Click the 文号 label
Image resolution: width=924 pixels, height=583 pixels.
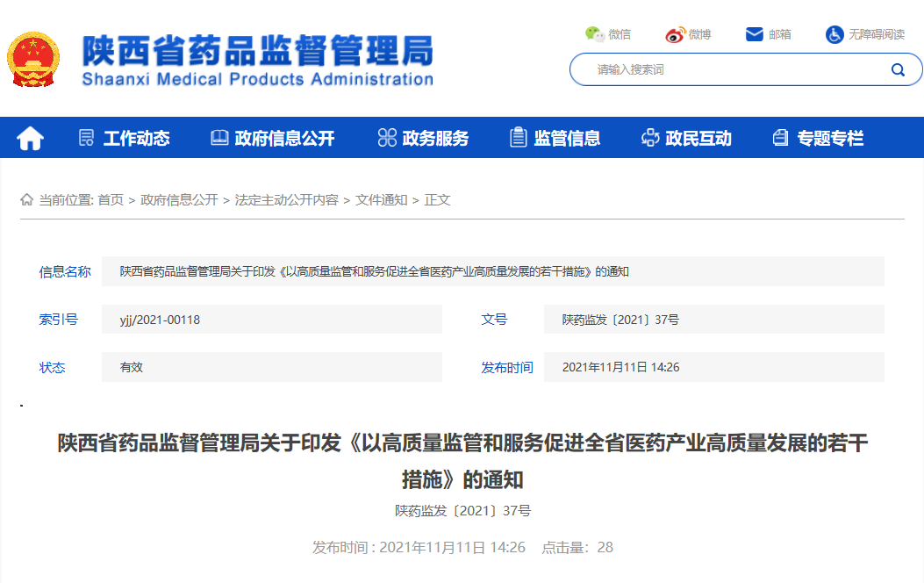(494, 320)
